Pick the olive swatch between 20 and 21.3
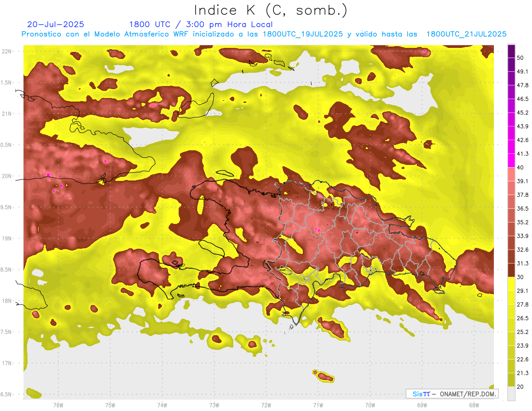 (511, 380)
